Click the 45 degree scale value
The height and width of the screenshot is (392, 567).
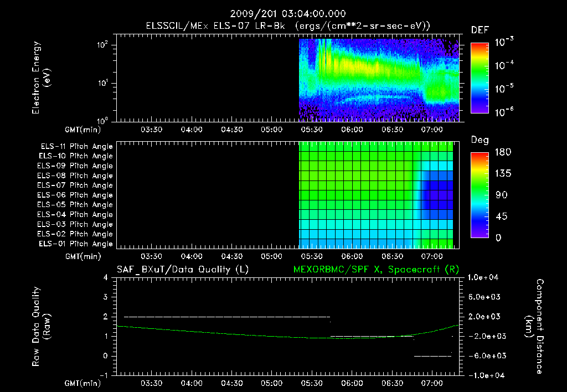coord(501,216)
